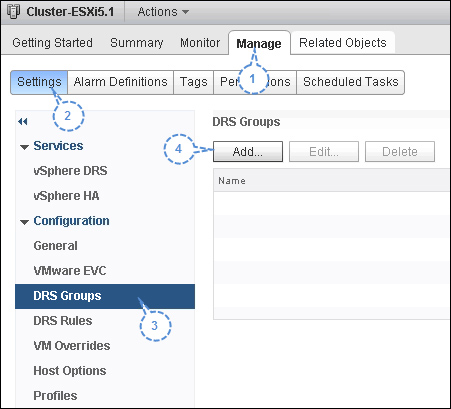Select vSphere HA in the sidebar
451x409 pixels.
click(x=66, y=196)
